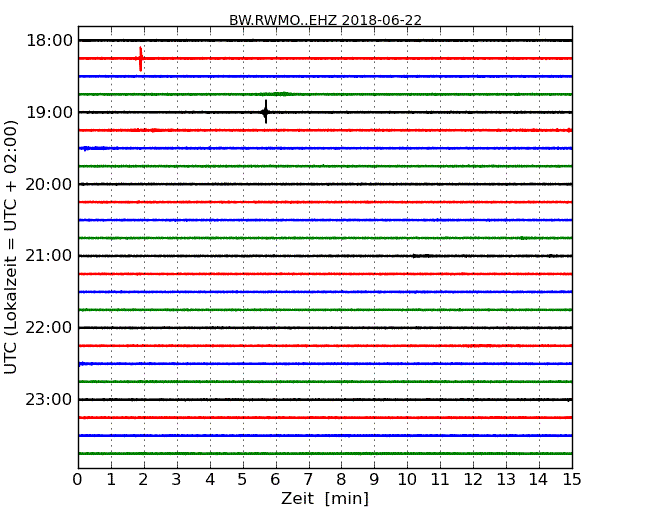This screenshot has height=520, width=650.
Task: Click the x-axis label Zeit [min]
Action: pyautogui.click(x=325, y=498)
